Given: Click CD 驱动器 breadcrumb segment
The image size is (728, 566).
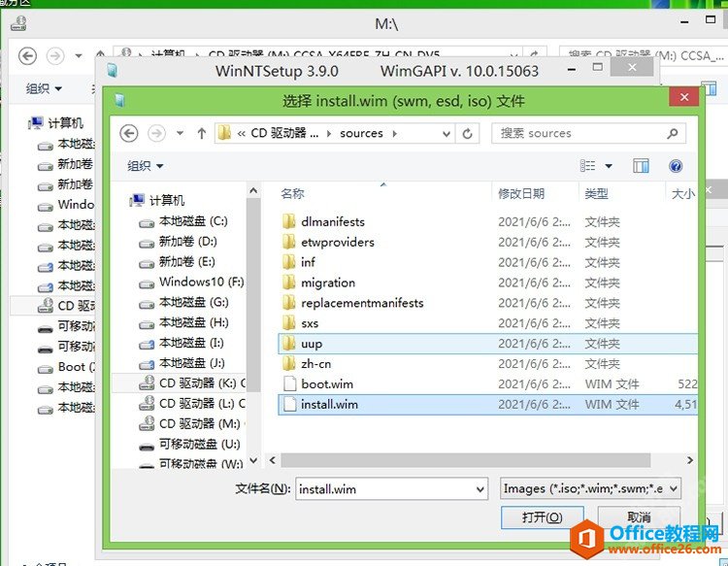Looking at the screenshot, I should point(284,134).
